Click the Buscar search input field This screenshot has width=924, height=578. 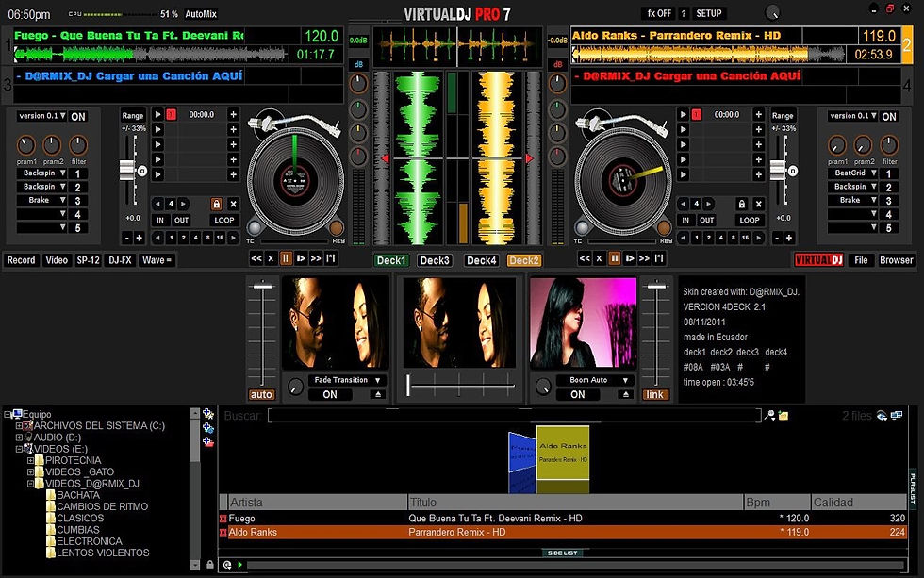coord(514,416)
